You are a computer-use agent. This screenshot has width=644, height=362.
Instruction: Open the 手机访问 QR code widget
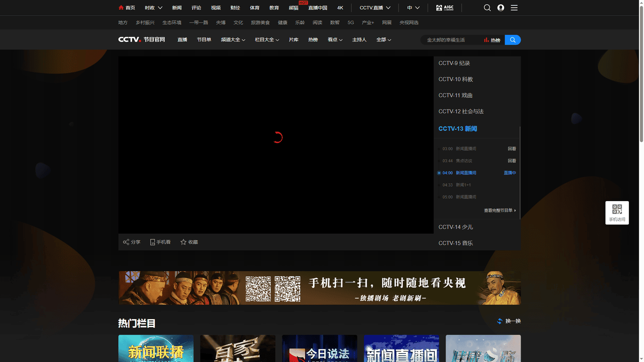pos(617,213)
